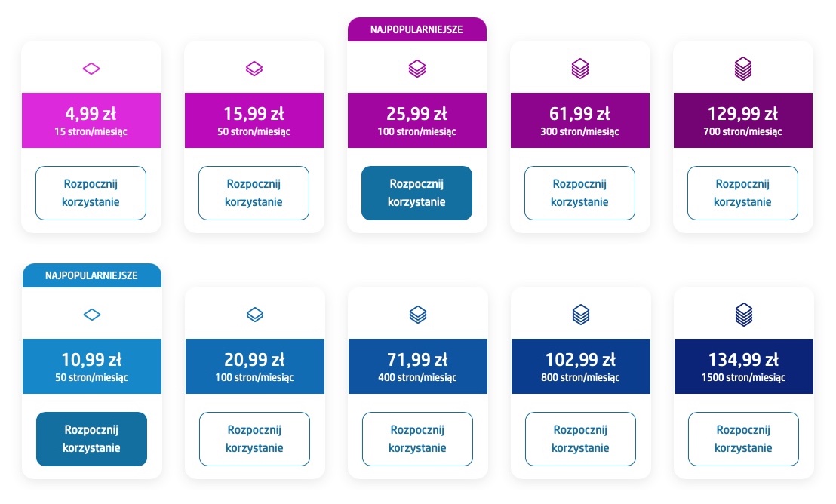
Task: Click the 102,99 zł price banner
Action: point(580,367)
